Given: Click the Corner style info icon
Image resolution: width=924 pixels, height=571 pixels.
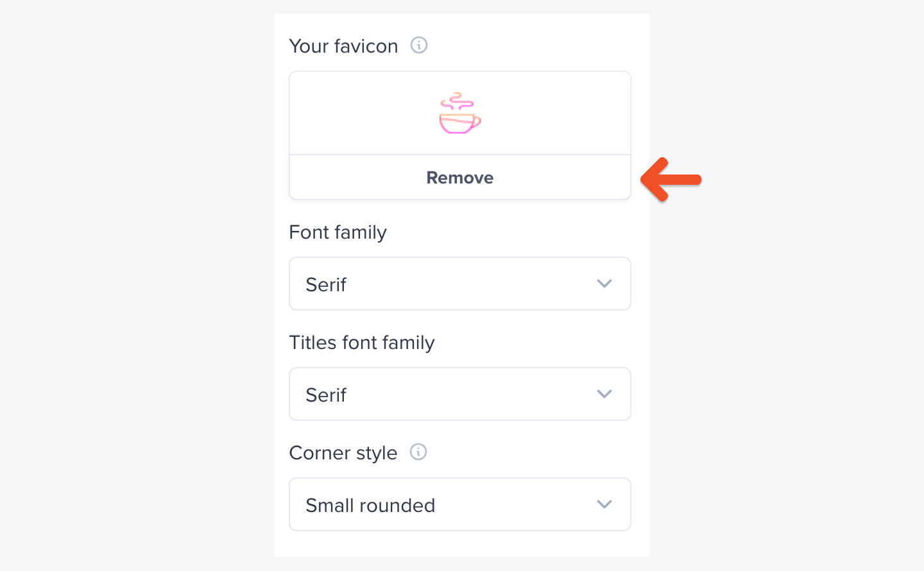Looking at the screenshot, I should point(418,452).
